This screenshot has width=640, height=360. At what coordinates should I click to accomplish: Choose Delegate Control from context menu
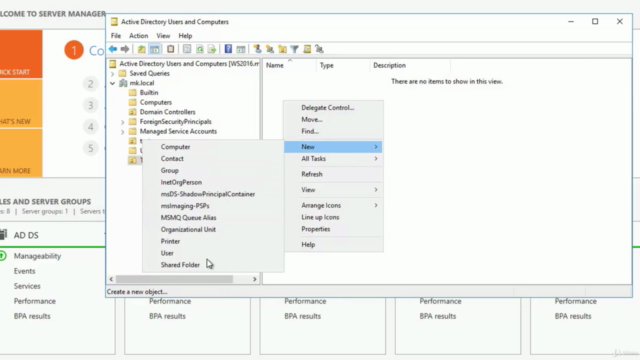[333, 108]
